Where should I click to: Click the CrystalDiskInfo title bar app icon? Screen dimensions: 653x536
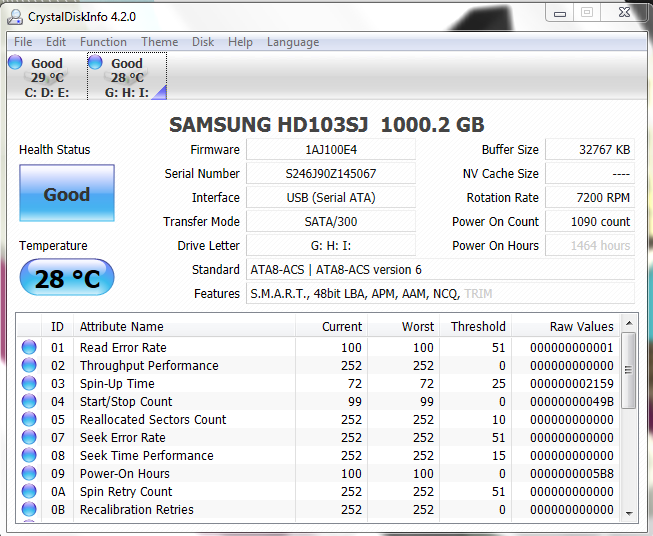[15, 17]
